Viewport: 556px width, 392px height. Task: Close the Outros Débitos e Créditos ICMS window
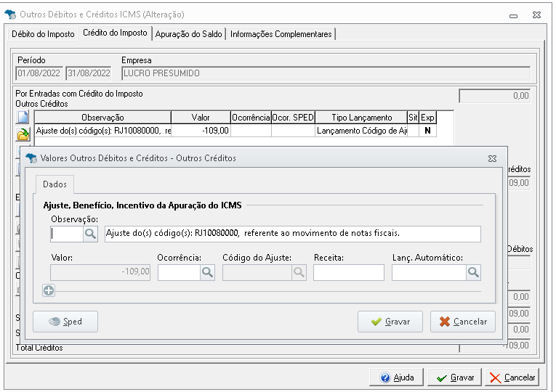point(536,15)
